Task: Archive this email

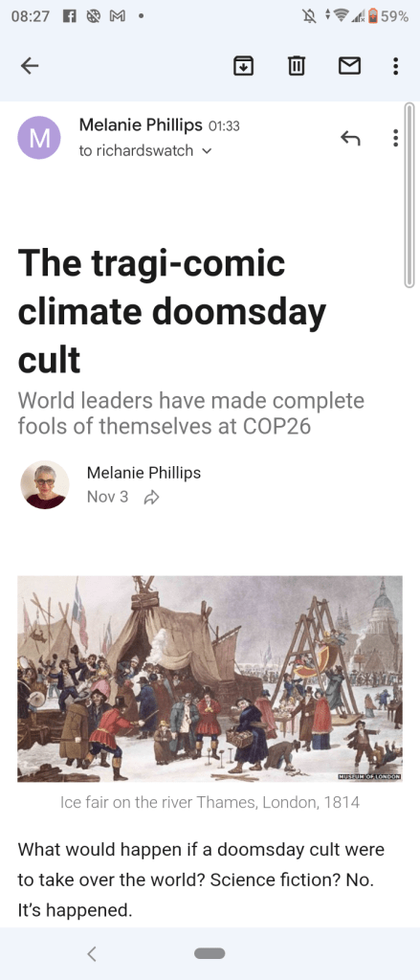Action: [x=243, y=66]
